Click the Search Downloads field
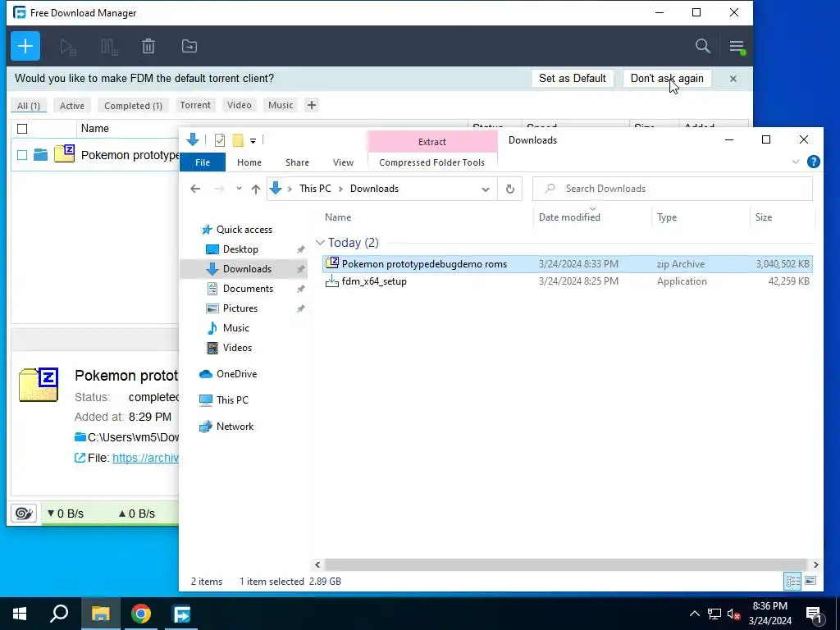 pos(673,189)
